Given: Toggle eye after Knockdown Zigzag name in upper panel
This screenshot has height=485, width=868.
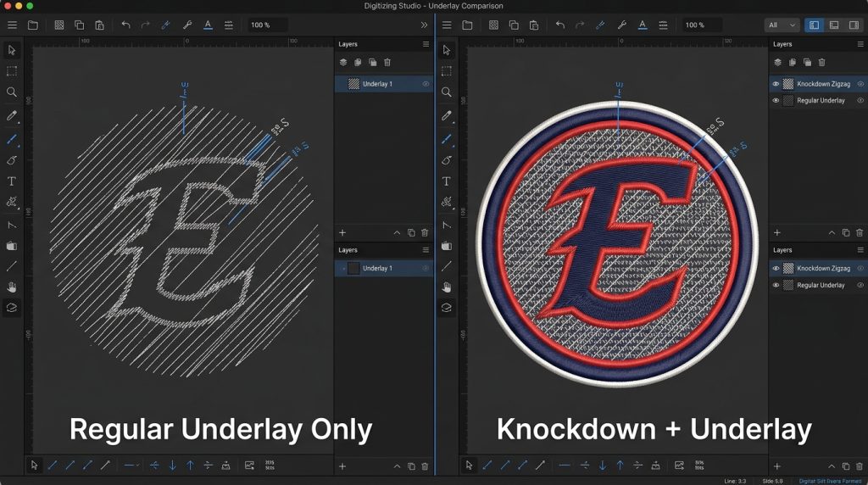Looking at the screenshot, I should [x=860, y=84].
